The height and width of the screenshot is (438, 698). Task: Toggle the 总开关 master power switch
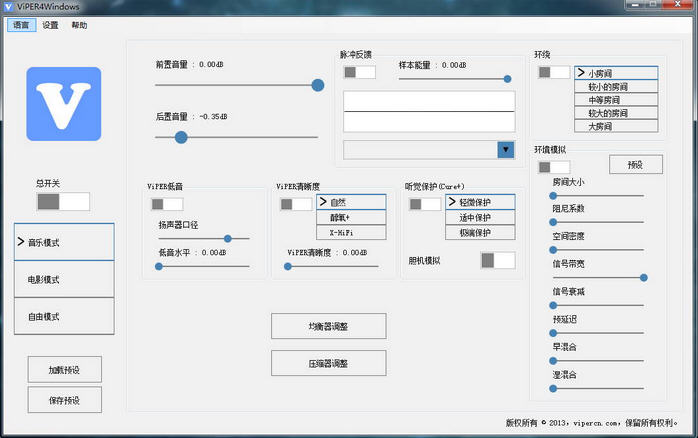(x=63, y=201)
